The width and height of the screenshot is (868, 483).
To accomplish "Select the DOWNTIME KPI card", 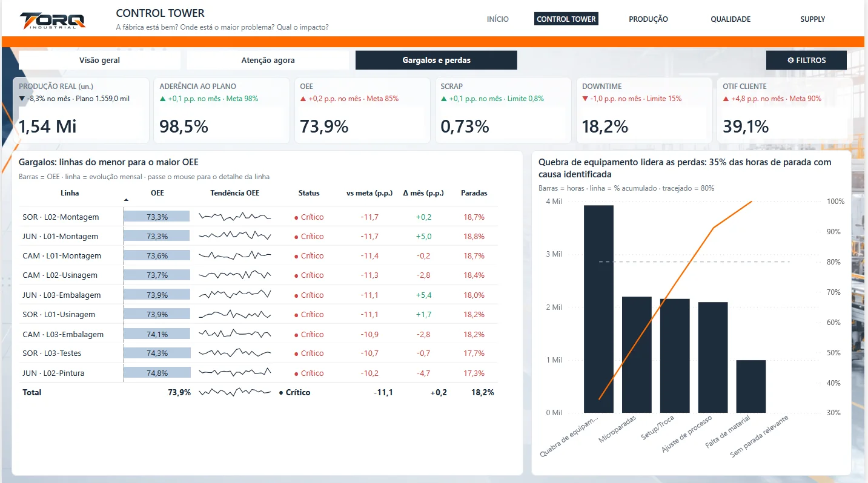I will pos(644,110).
